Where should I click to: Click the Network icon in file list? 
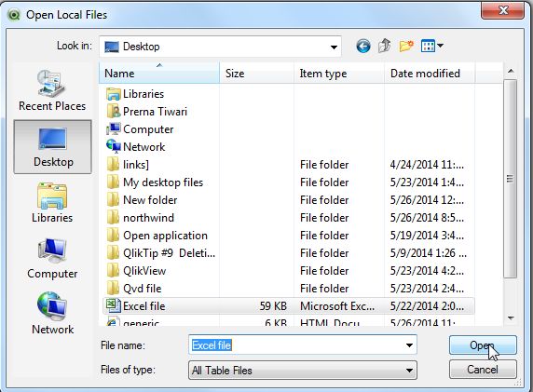(x=113, y=146)
